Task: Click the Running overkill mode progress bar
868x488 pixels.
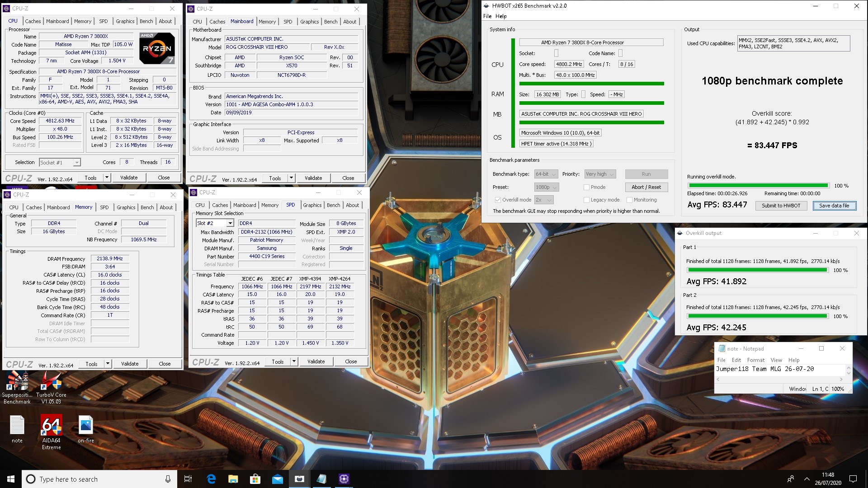Action: 758,186
